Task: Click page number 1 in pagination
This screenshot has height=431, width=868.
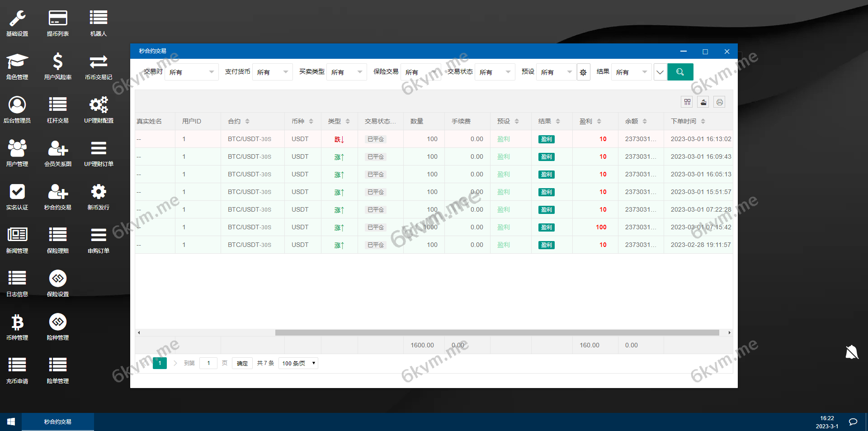Action: pyautogui.click(x=159, y=363)
